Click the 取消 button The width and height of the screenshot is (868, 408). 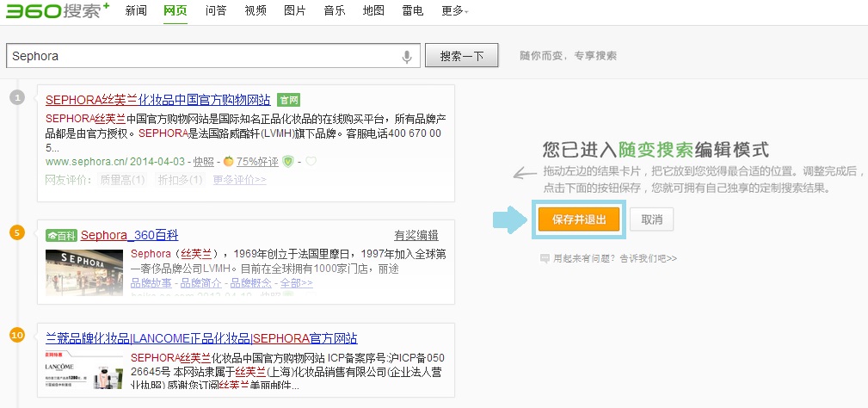click(651, 219)
